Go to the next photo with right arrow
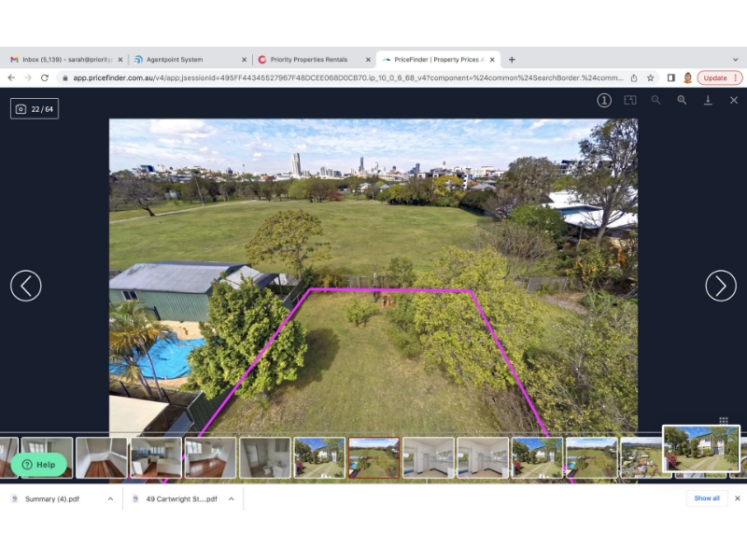Viewport: 747px width, 560px height. click(720, 286)
